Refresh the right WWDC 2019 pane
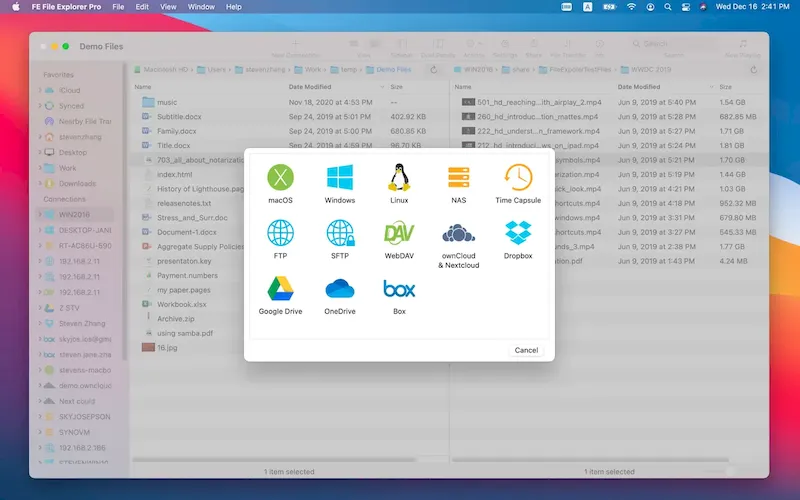This screenshot has width=800, height=500. coord(754,70)
